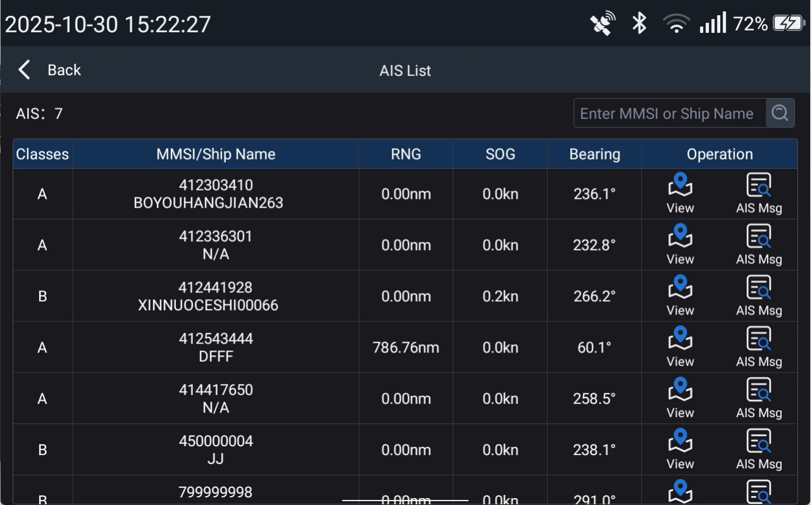The width and height of the screenshot is (812, 505).
Task: Click the date and time display
Action: [x=108, y=24]
